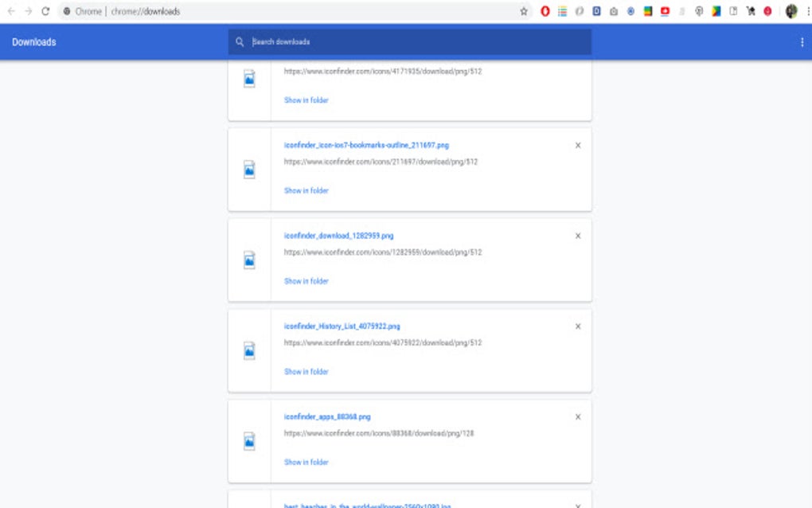
Task: Open iconfinder_download_1282959.png
Action: [x=339, y=236]
